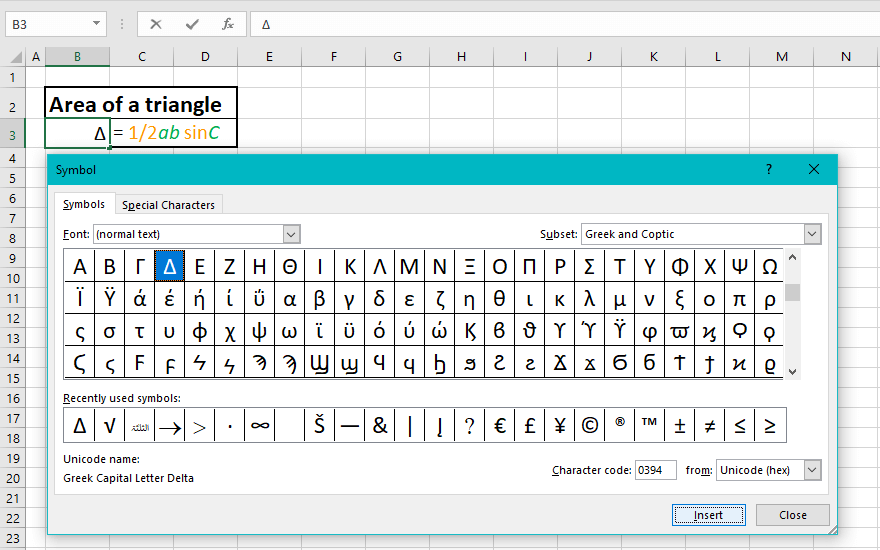Choose the Euro sign from recent symbols
880x550 pixels.
pos(499,426)
